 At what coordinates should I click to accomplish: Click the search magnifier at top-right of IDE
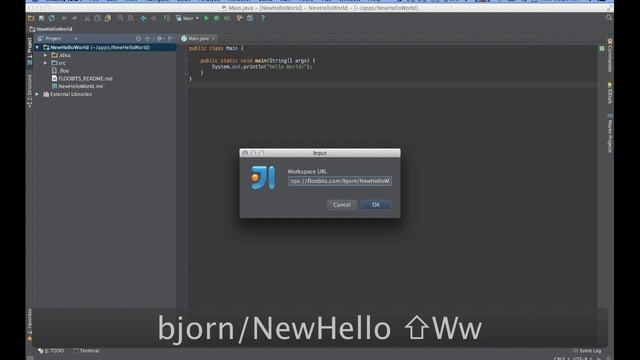coord(609,18)
